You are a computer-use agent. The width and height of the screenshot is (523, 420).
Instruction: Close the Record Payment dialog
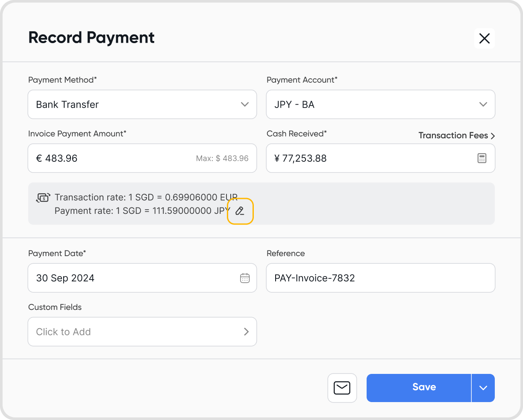coord(485,38)
